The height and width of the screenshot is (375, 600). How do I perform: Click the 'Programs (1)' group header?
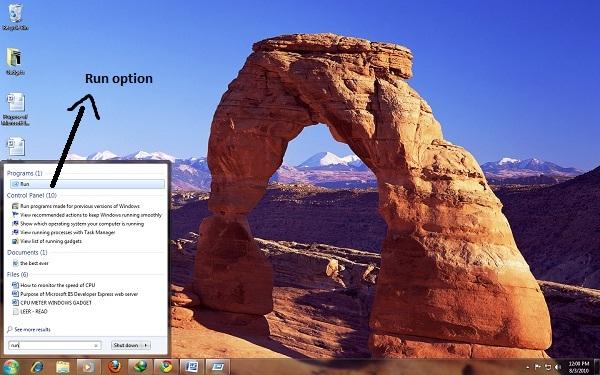(24, 173)
